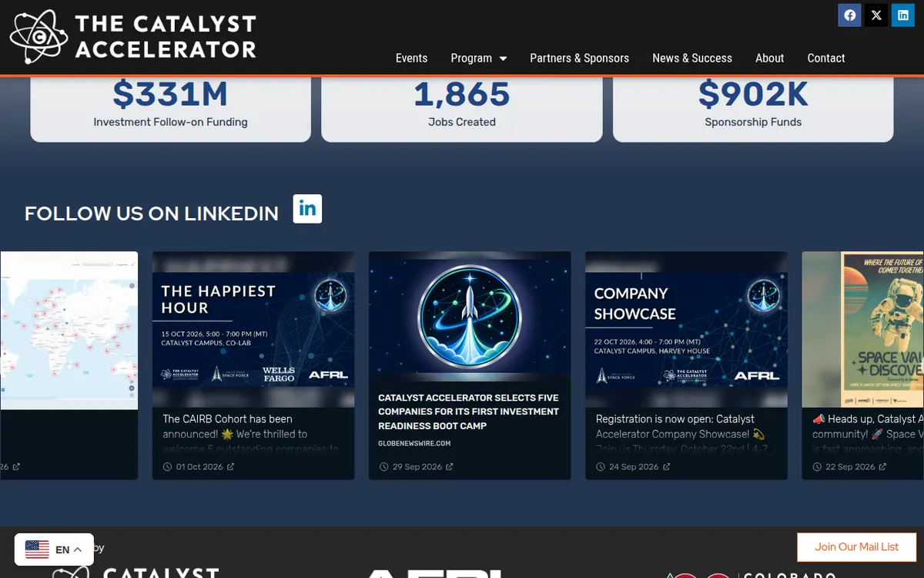Open external link icon on 22 Sep 2026 post
This screenshot has height=578, width=924.
(882, 467)
